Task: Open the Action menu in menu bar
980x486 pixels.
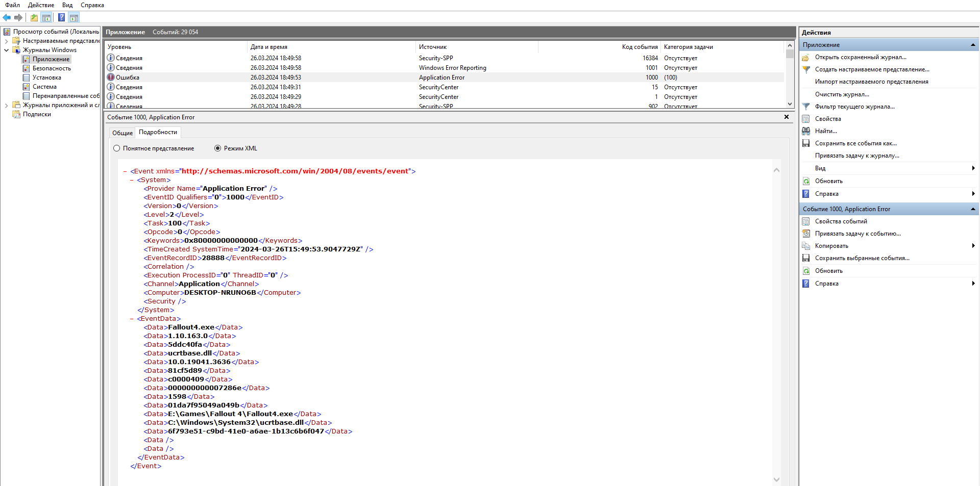Action: click(x=41, y=5)
